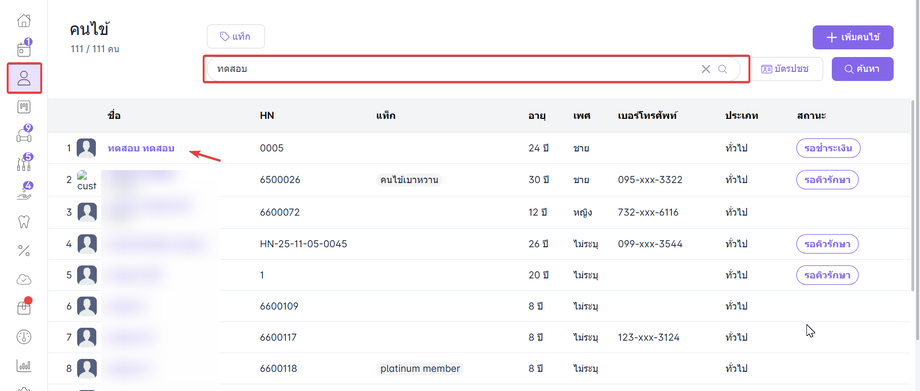Click the คนไข้เบาหวาน tag chip

point(409,180)
